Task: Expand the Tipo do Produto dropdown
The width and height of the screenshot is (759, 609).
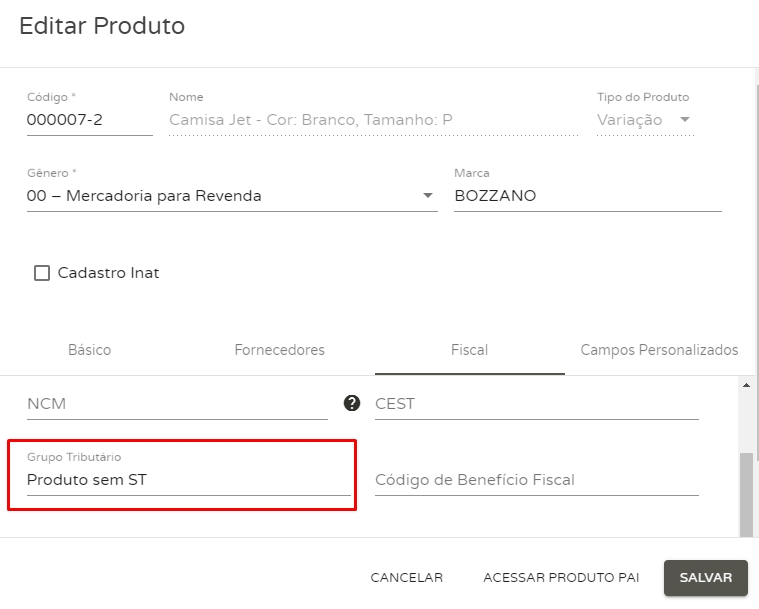Action: 685,120
